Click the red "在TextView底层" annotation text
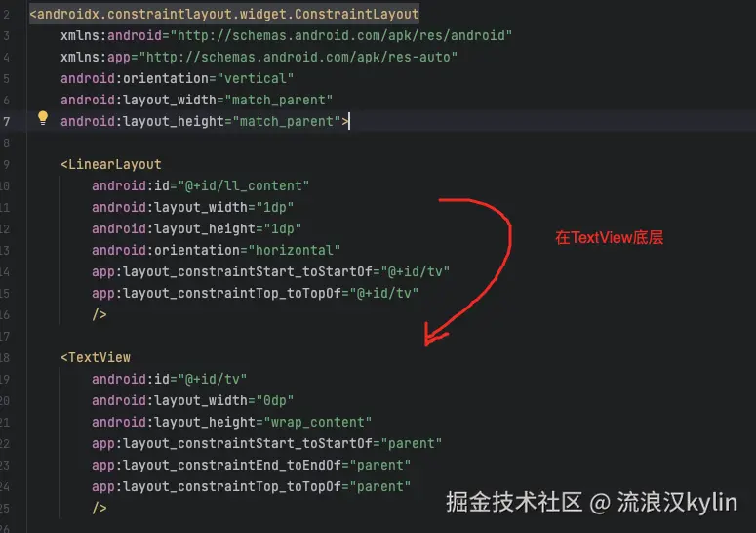 [x=609, y=237]
